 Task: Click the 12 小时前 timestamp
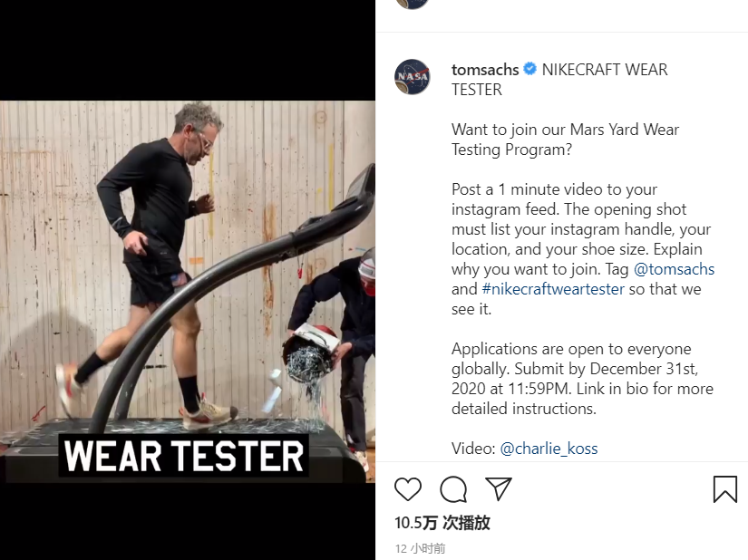point(421,548)
